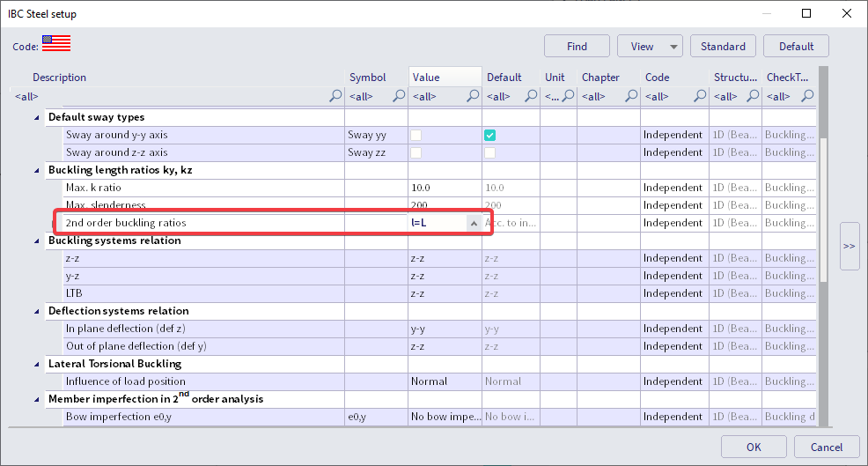Click the Standard button

point(723,46)
